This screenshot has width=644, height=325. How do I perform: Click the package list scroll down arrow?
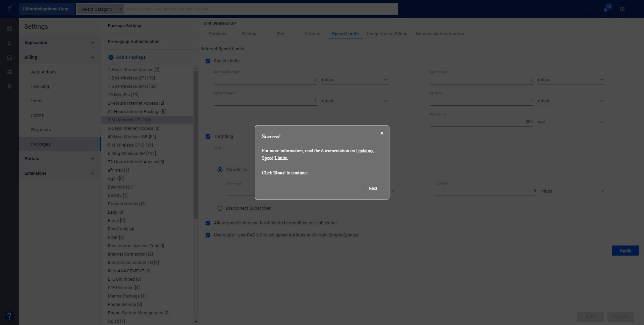point(196,322)
